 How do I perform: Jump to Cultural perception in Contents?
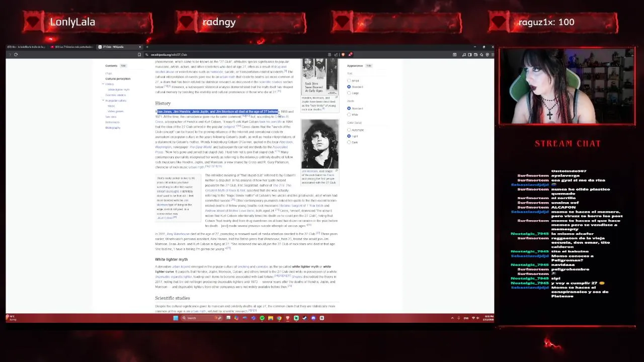coord(118,78)
